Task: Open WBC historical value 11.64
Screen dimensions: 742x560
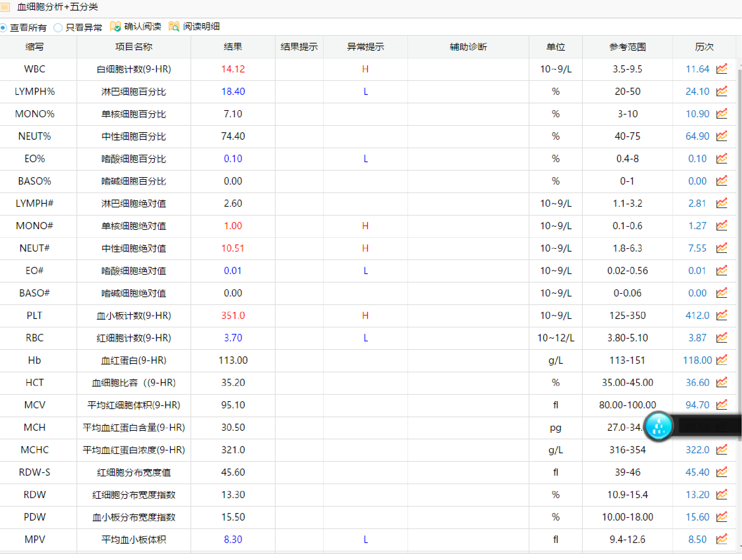Action: [697, 69]
